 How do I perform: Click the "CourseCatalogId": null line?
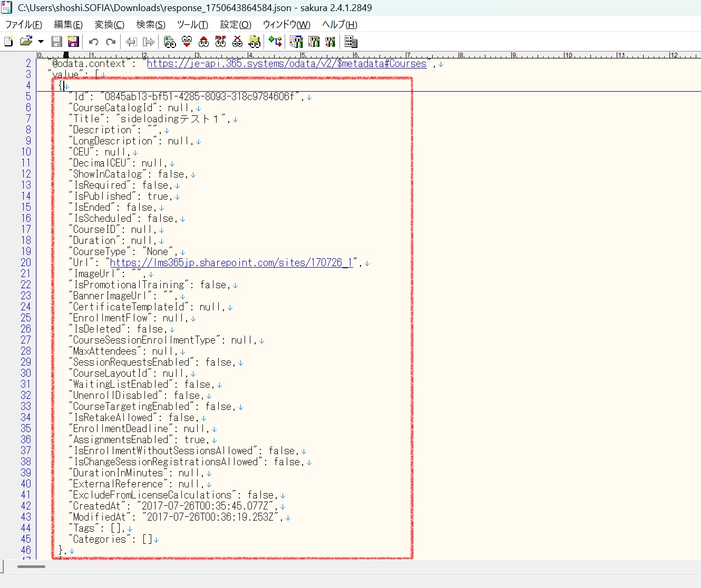[x=131, y=107]
